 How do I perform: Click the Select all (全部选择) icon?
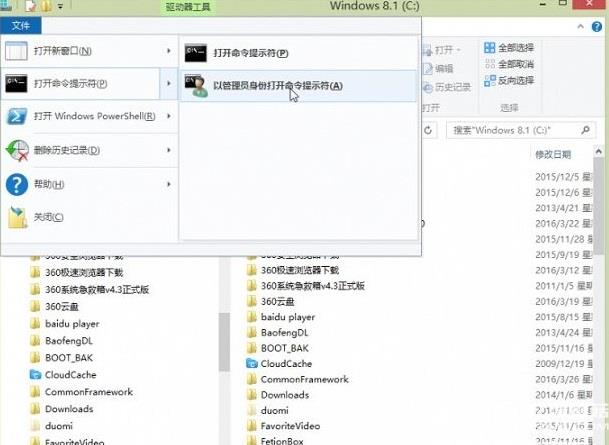[x=489, y=47]
